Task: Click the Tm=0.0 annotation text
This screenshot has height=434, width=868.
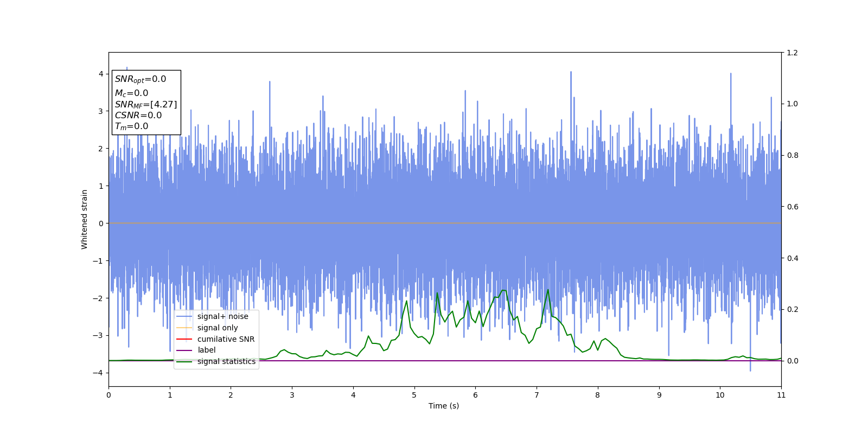Action: 131,126
